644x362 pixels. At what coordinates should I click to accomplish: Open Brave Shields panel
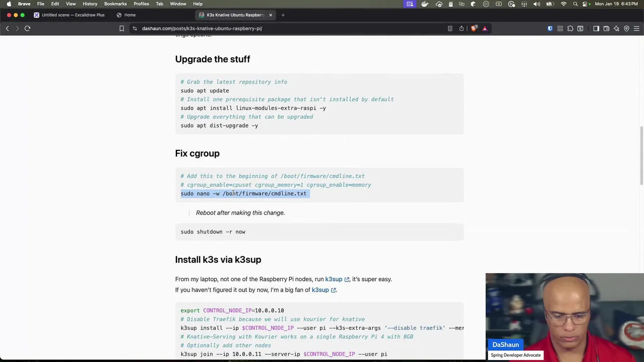(x=473, y=29)
